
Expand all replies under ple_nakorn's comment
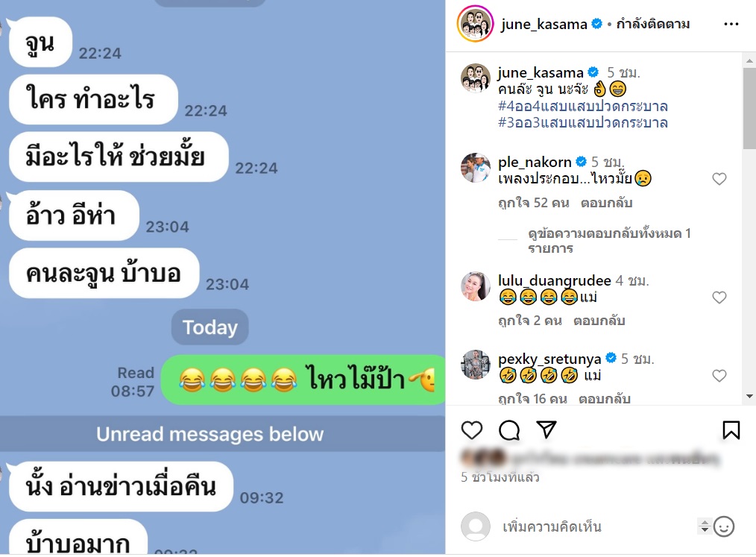(609, 241)
